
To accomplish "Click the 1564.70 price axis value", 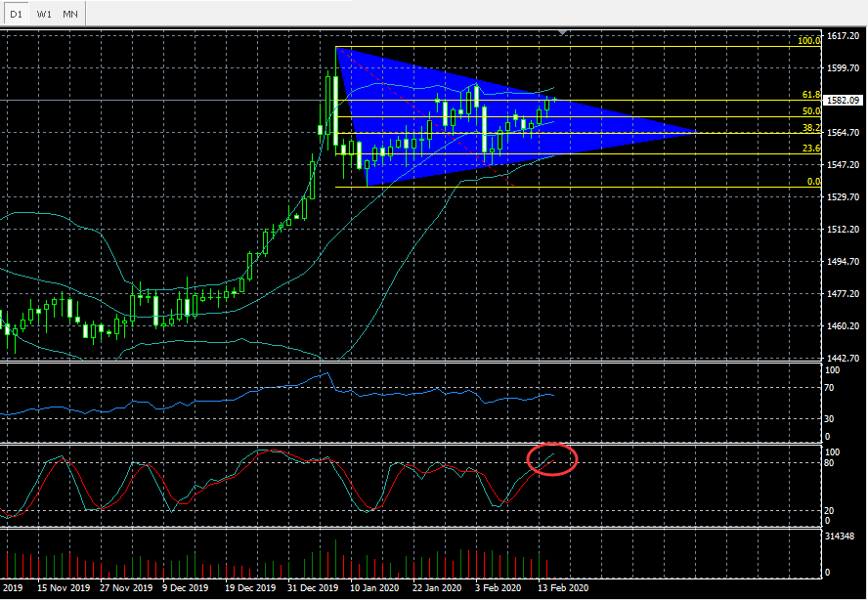I will click(844, 132).
